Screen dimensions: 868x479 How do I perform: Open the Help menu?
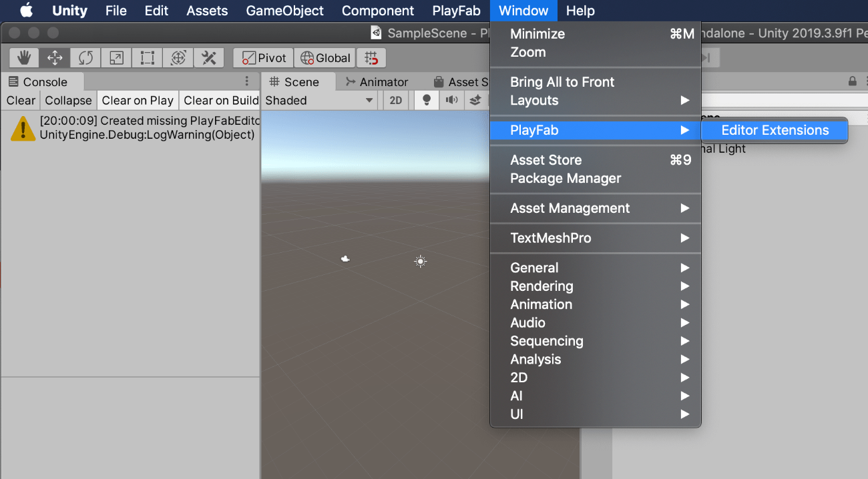tap(580, 11)
